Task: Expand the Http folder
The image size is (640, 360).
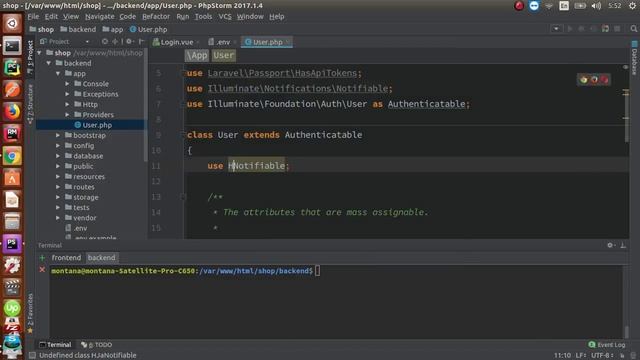Action: point(67,104)
